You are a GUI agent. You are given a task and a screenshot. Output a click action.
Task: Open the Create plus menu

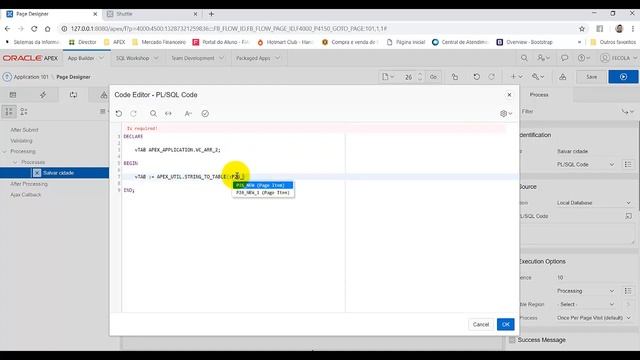tap(516, 77)
